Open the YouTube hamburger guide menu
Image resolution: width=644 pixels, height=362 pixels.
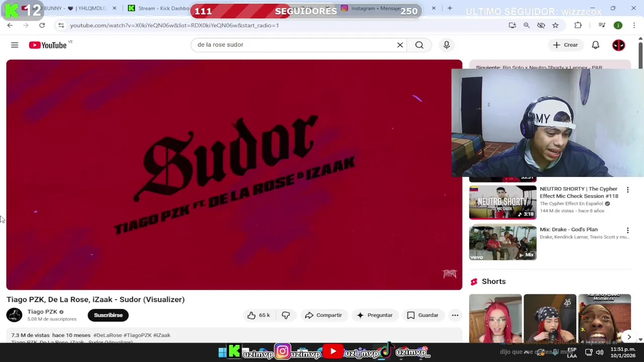[15, 45]
